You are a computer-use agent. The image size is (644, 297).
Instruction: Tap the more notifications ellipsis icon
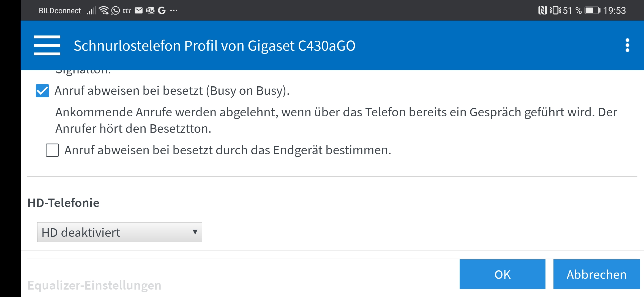pyautogui.click(x=174, y=10)
